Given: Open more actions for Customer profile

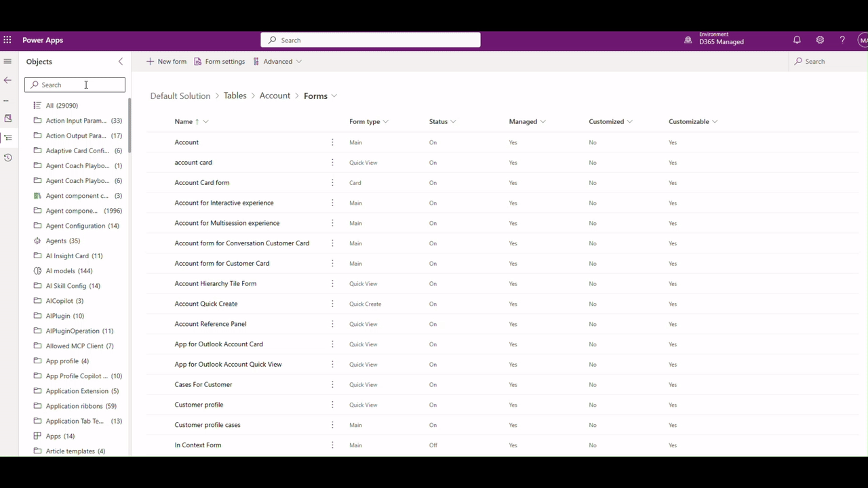Looking at the screenshot, I should point(332,405).
